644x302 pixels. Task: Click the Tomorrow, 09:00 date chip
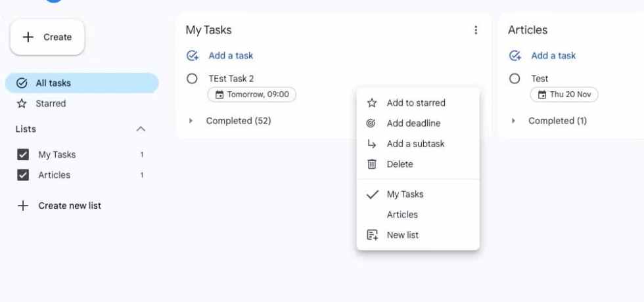pyautogui.click(x=252, y=95)
